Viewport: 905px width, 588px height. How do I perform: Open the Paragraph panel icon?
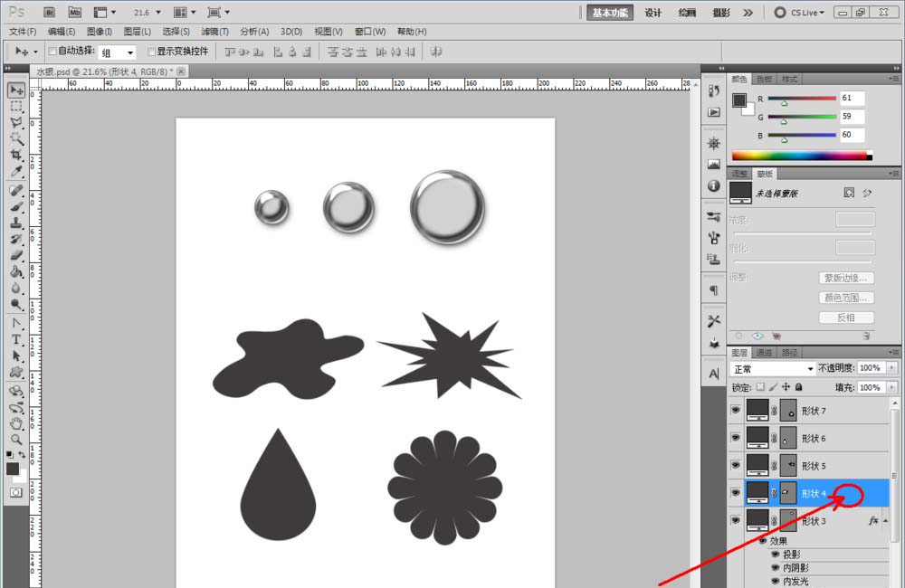714,290
